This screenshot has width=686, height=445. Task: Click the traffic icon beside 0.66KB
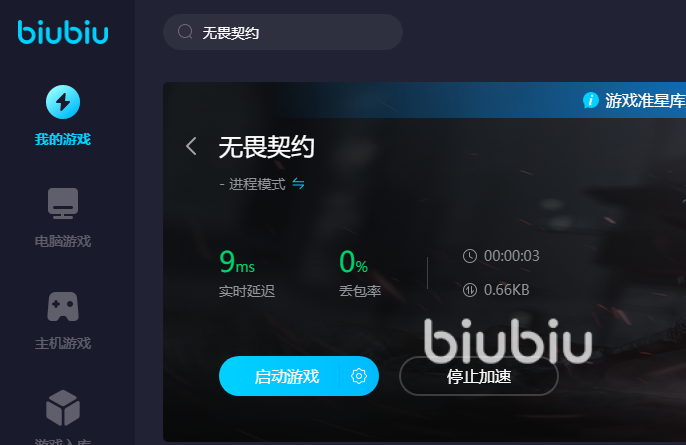[470, 290]
